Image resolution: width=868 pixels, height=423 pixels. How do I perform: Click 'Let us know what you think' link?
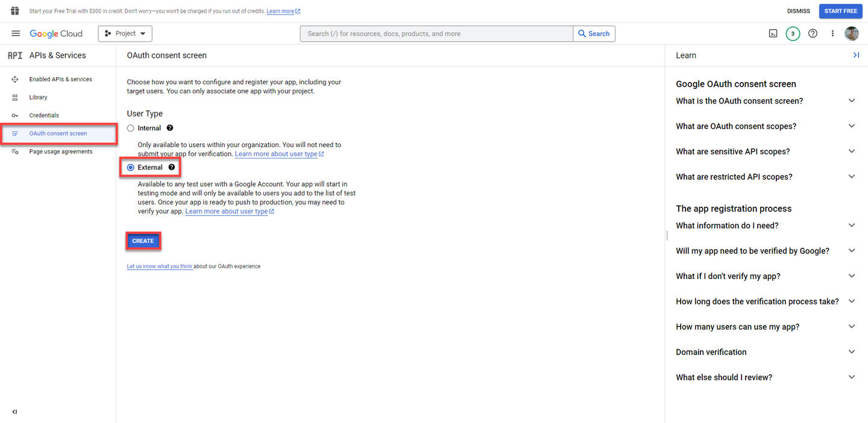coord(160,266)
